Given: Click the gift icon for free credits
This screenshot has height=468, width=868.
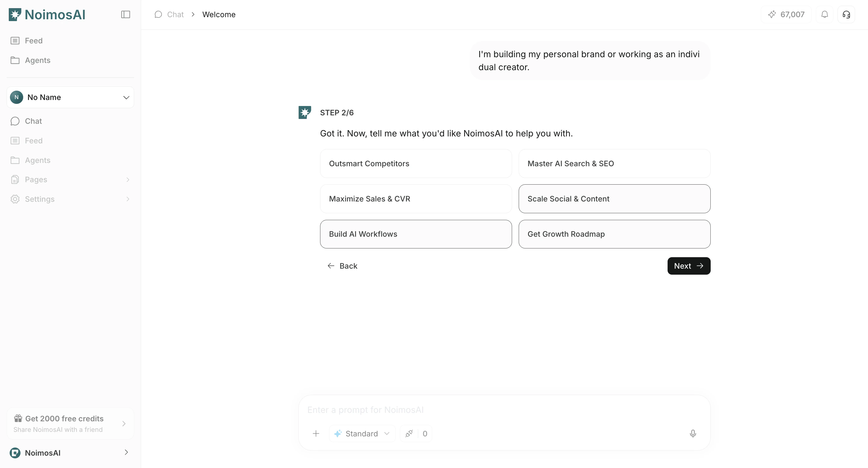Looking at the screenshot, I should (18, 418).
